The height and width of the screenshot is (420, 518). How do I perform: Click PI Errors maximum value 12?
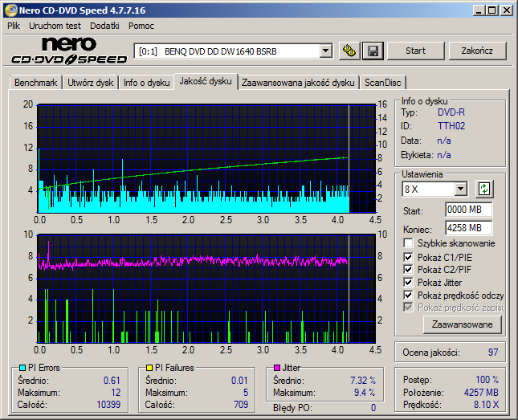116,393
